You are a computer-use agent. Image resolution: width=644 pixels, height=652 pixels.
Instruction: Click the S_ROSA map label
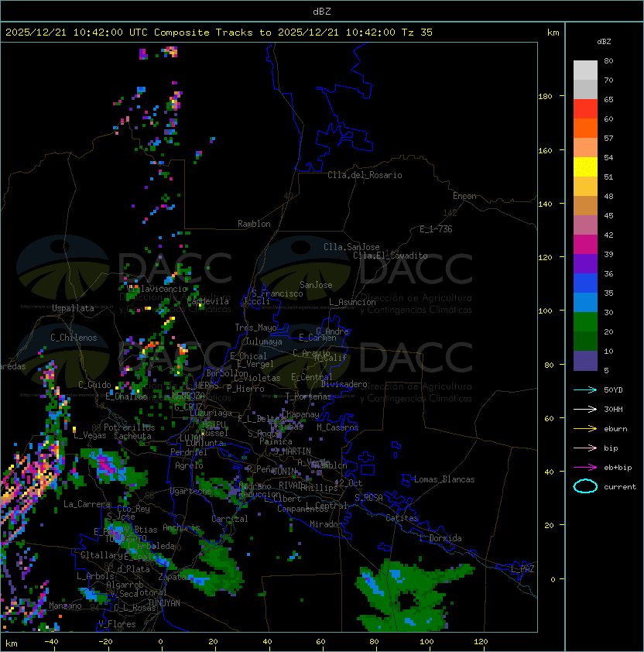pos(368,497)
